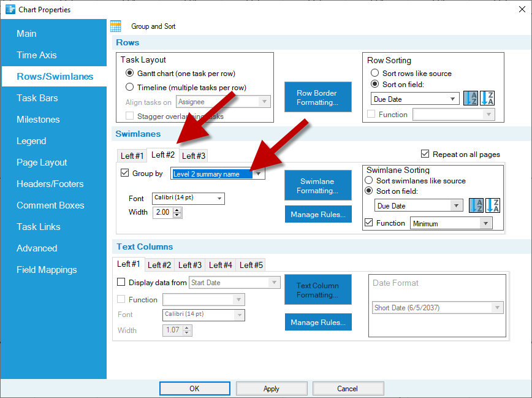This screenshot has height=398, width=532.
Task: Open Text Columns Font Calibri dropdown
Action: [203, 315]
